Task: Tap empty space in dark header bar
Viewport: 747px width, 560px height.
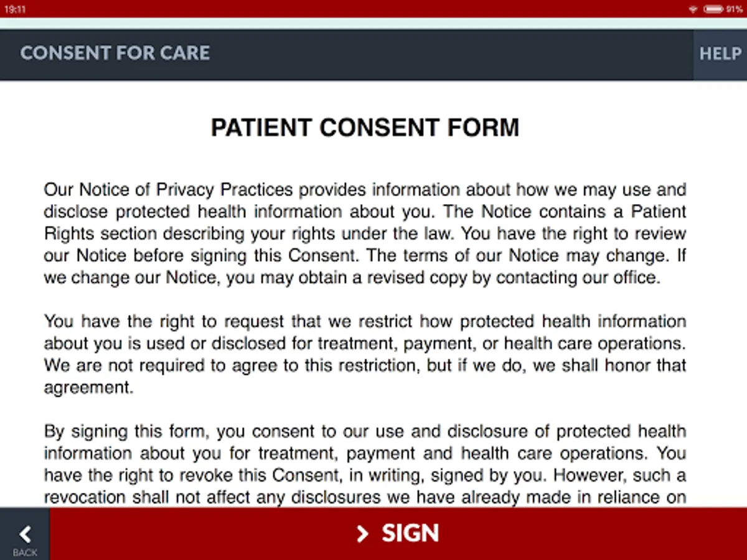Action: (x=448, y=54)
